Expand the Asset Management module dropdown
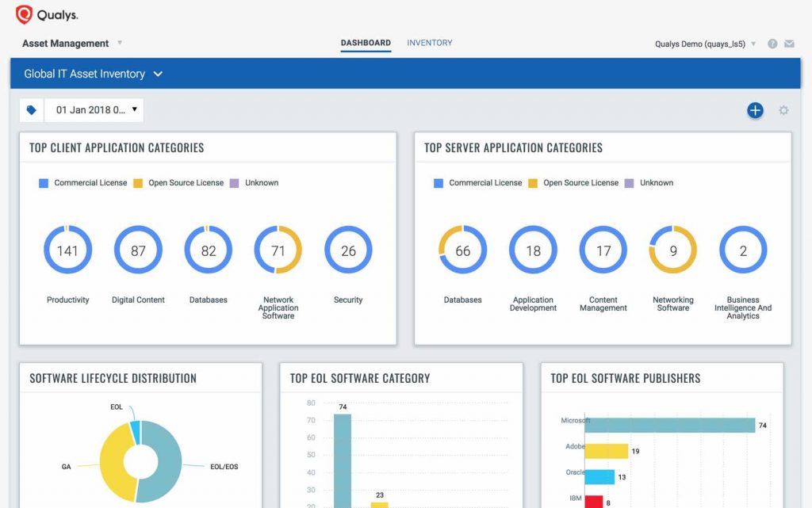812x508 pixels. click(120, 43)
